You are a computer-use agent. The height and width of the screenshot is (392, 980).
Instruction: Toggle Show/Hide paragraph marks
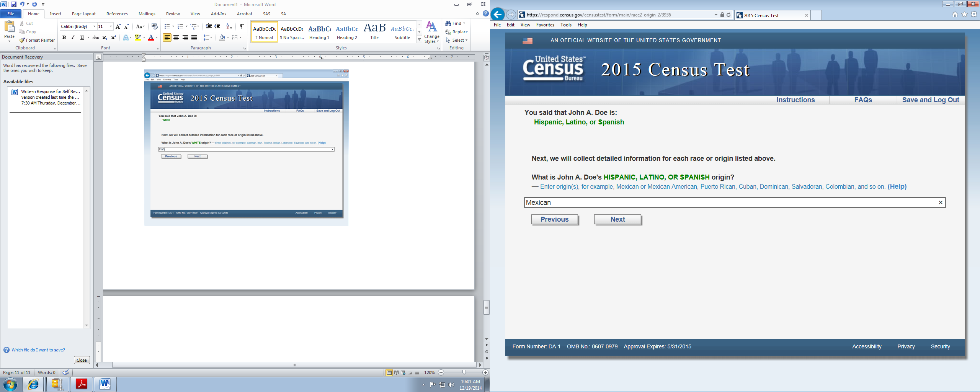click(x=242, y=26)
